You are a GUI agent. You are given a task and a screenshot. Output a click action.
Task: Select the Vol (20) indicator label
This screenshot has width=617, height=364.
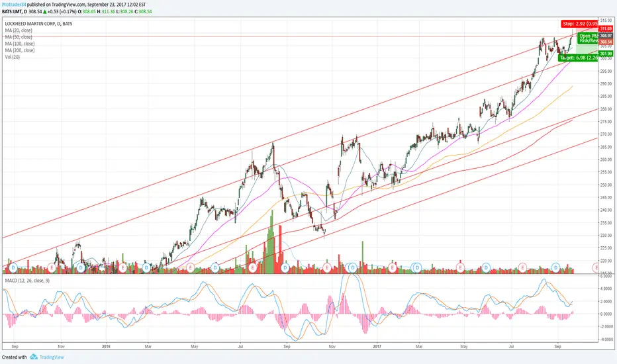click(x=12, y=57)
